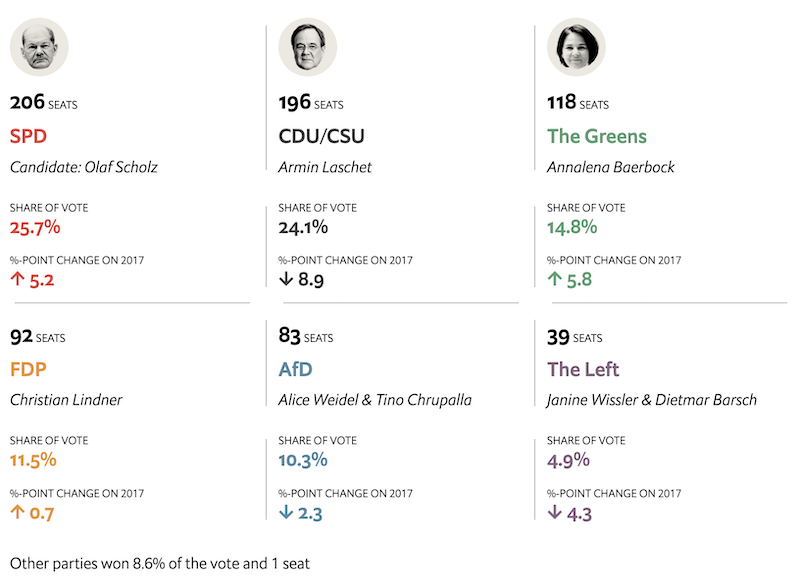Click the 'Other parties won 8.6%' footnote

tap(160, 563)
